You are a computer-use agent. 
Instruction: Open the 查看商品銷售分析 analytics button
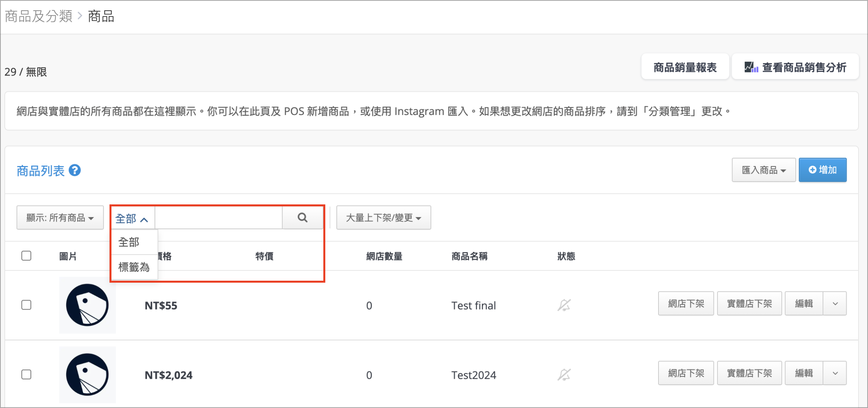[x=795, y=67]
